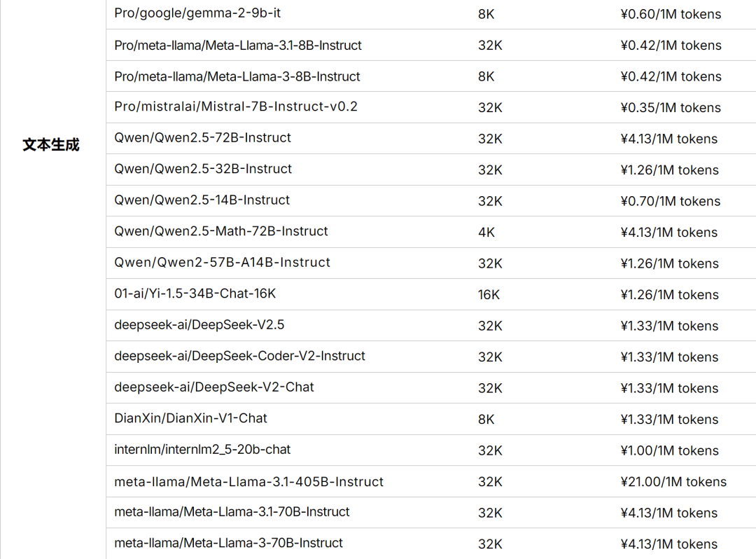Click the 16K context length cell
This screenshot has width=756, height=559.
coord(489,295)
